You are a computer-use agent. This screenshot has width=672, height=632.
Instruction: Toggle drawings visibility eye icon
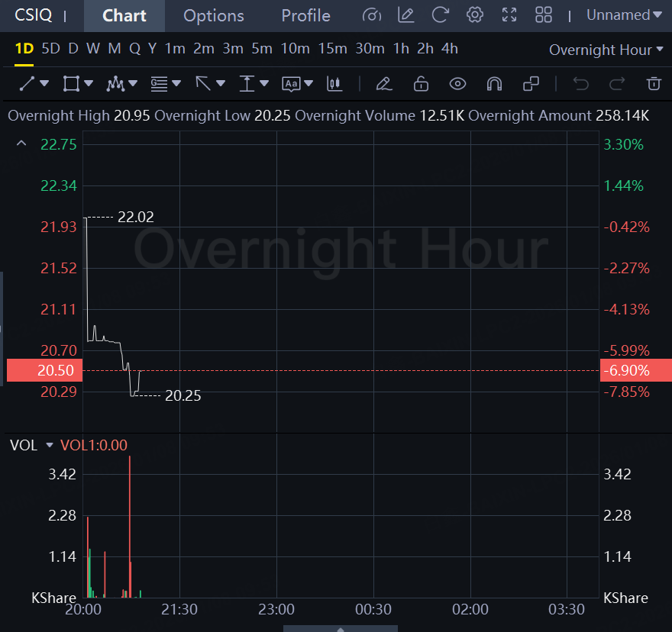point(457,83)
